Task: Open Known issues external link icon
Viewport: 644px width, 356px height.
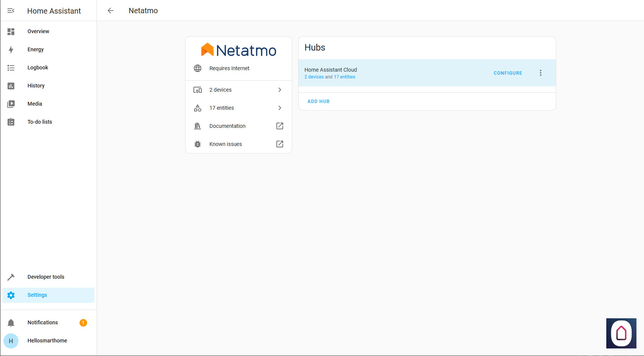Action: point(280,144)
